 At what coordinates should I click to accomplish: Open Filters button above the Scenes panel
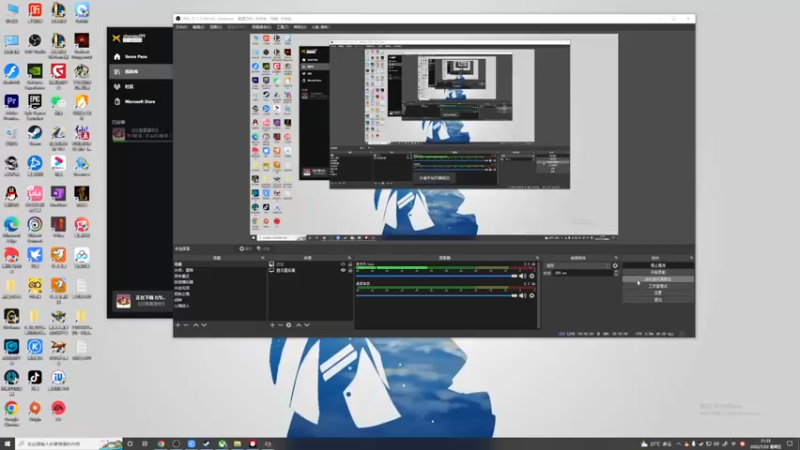click(x=264, y=248)
